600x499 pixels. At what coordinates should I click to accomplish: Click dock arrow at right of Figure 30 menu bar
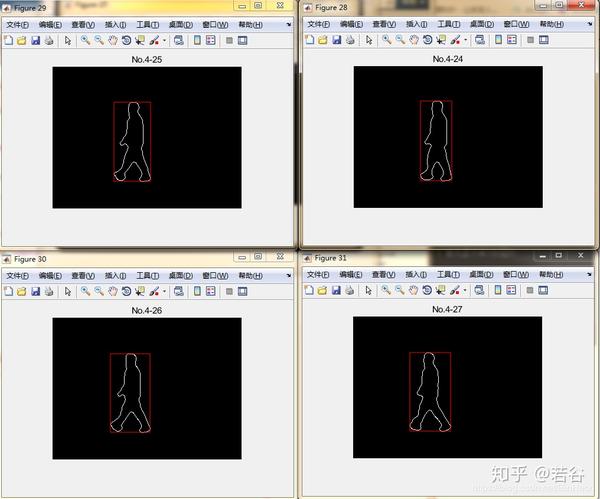tap(289, 276)
